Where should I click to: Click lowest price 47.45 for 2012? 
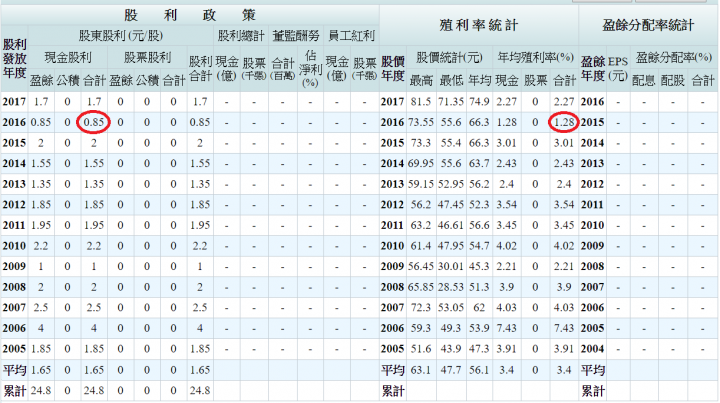451,205
